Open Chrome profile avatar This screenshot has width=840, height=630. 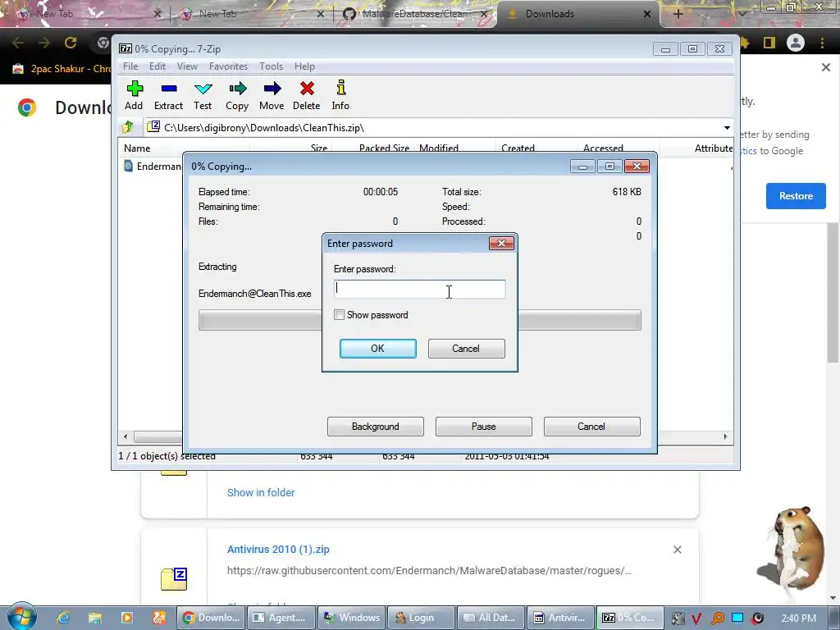[796, 43]
